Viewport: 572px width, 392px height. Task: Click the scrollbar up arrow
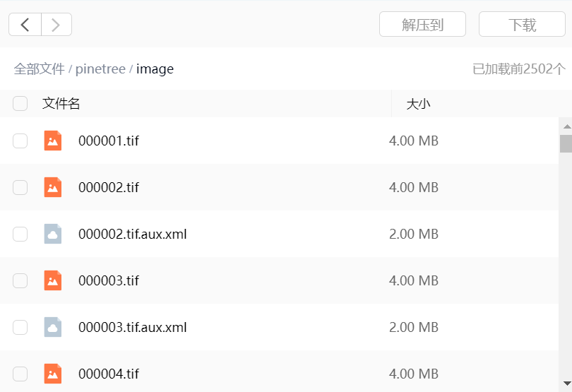[566, 126]
